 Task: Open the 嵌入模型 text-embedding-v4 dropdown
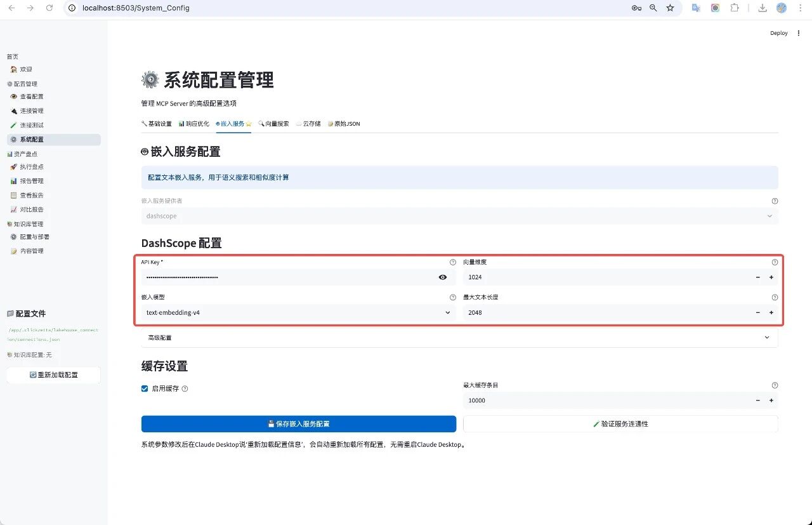pyautogui.click(x=298, y=312)
